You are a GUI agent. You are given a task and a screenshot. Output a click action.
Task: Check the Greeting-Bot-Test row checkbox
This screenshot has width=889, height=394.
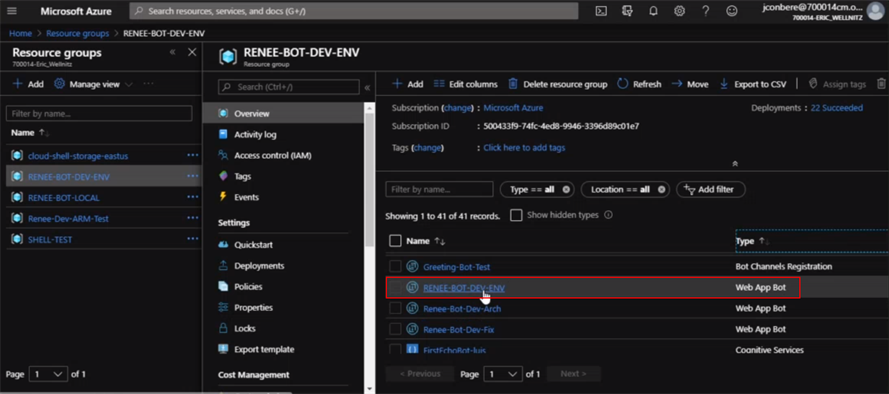(395, 266)
